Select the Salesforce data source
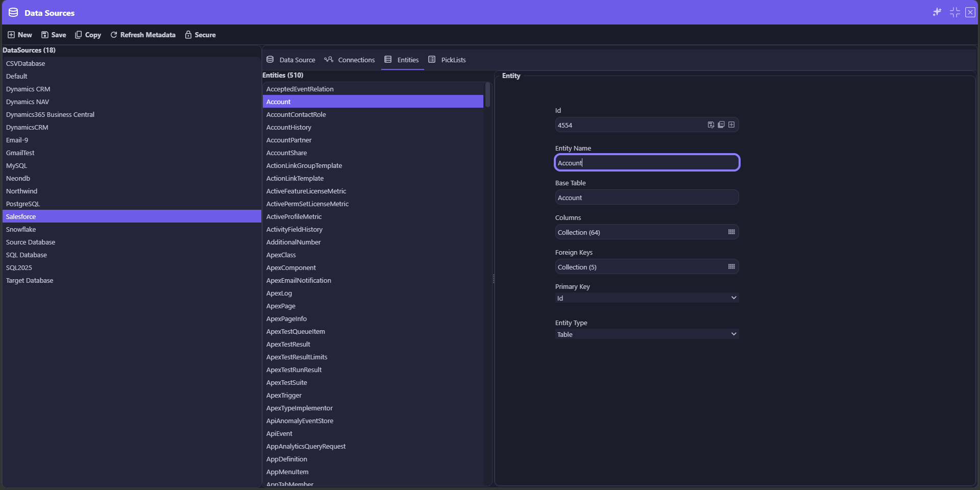The height and width of the screenshot is (490, 980). (x=132, y=216)
